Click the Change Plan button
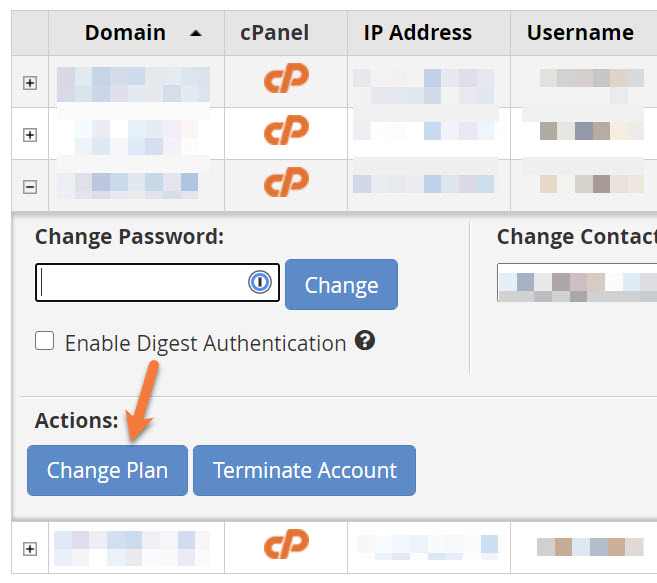The image size is (657, 583). pos(107,470)
